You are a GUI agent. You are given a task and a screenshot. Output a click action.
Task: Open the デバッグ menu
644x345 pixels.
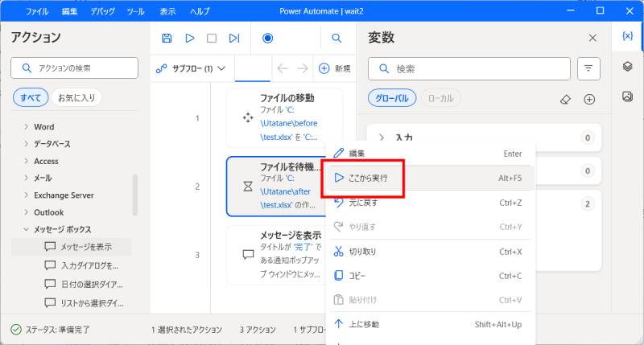[101, 12]
